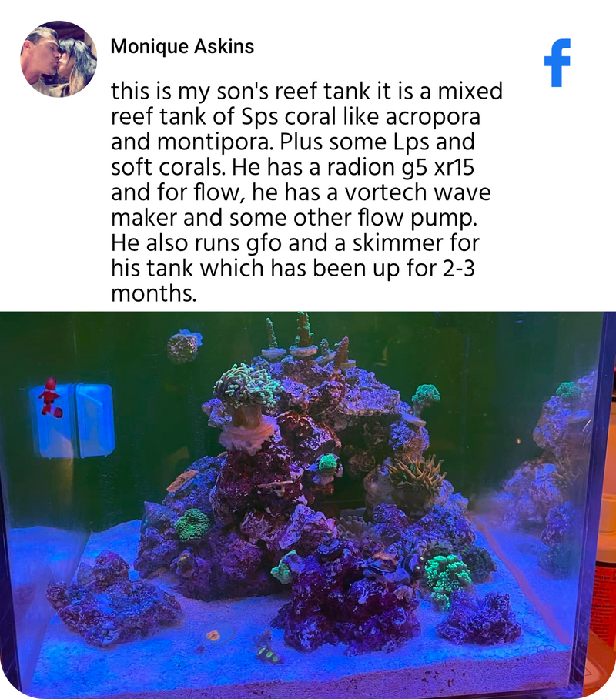Click the blue magnetic glass cleaner
The height and width of the screenshot is (699, 616).
click(x=72, y=420)
